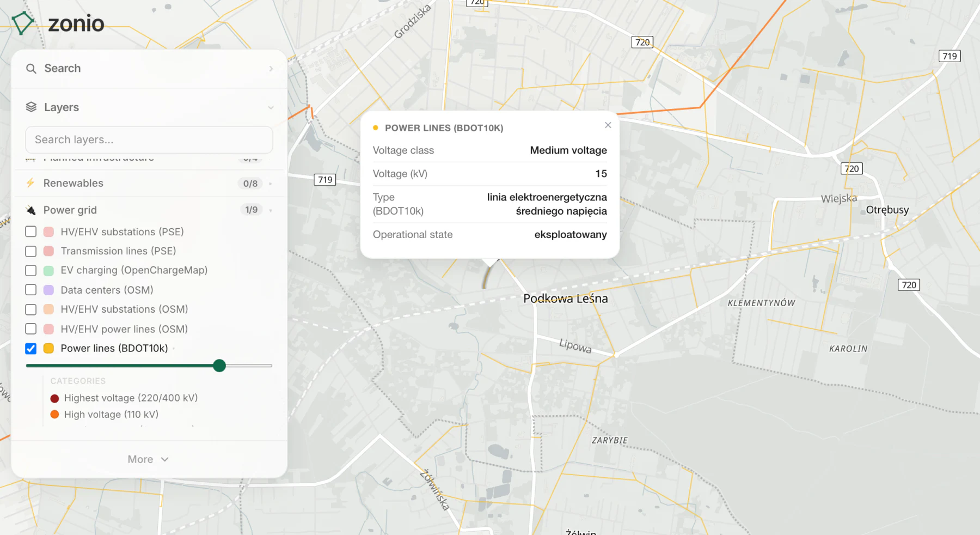This screenshot has height=535, width=980.
Task: Select the Power grid layer group
Action: tap(149, 210)
